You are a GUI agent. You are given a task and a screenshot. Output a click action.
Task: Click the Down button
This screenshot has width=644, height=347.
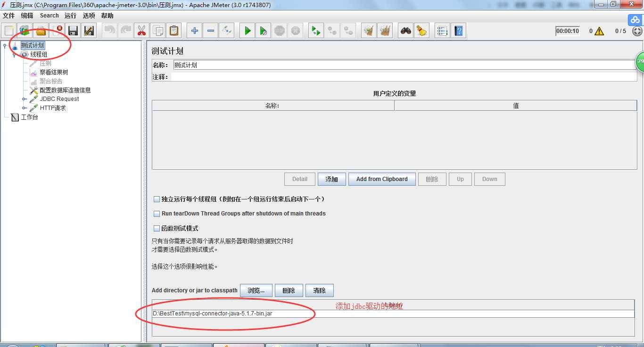click(489, 179)
